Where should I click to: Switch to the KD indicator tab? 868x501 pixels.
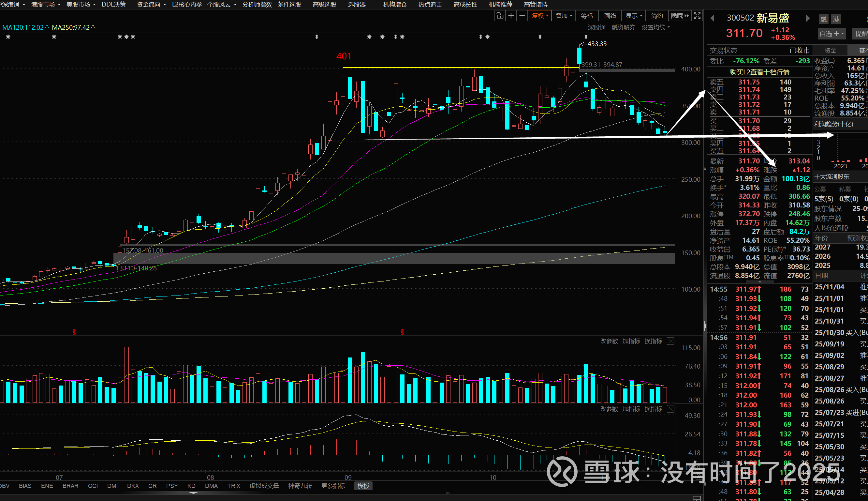click(191, 486)
